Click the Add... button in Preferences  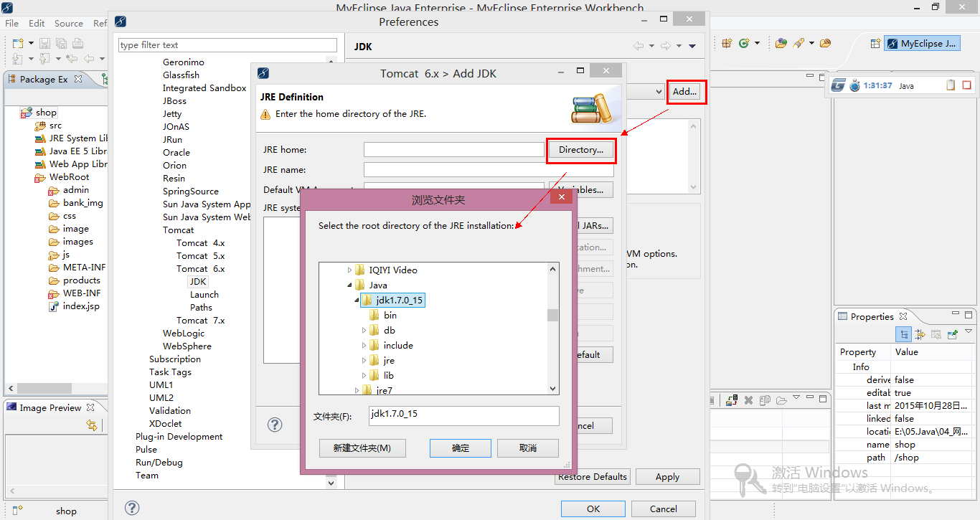[685, 92]
